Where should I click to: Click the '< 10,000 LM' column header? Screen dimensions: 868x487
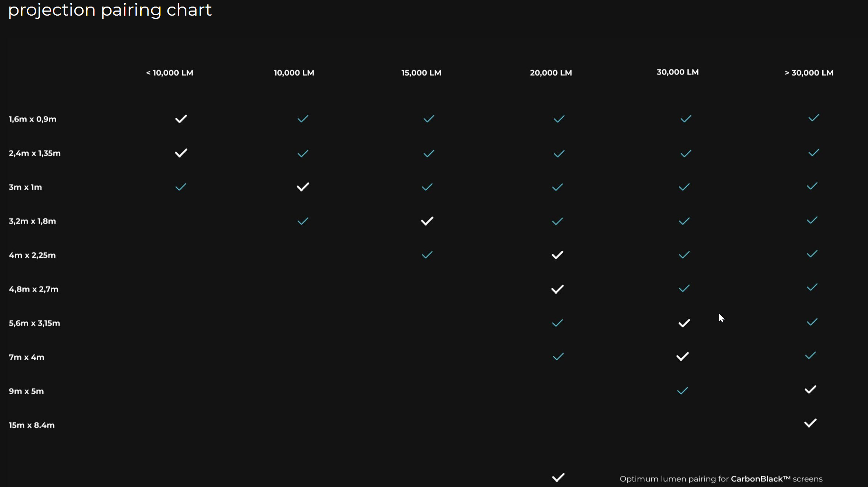170,73
